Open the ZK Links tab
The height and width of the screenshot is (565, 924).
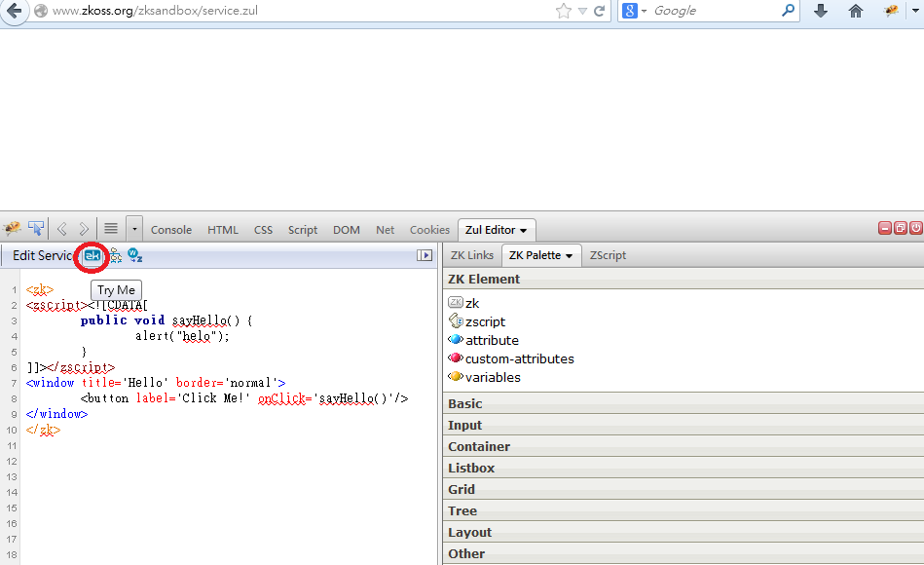(471, 255)
